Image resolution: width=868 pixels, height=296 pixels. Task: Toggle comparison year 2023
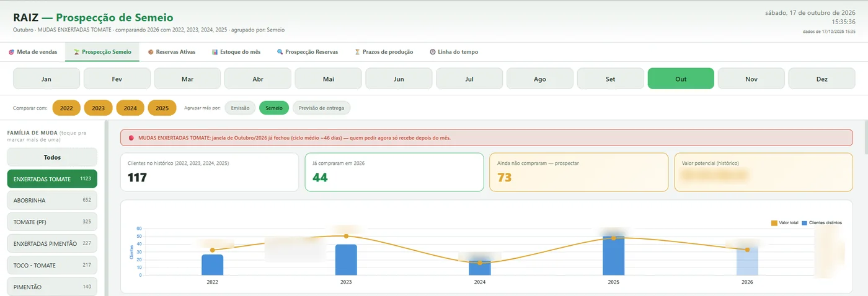coord(98,108)
